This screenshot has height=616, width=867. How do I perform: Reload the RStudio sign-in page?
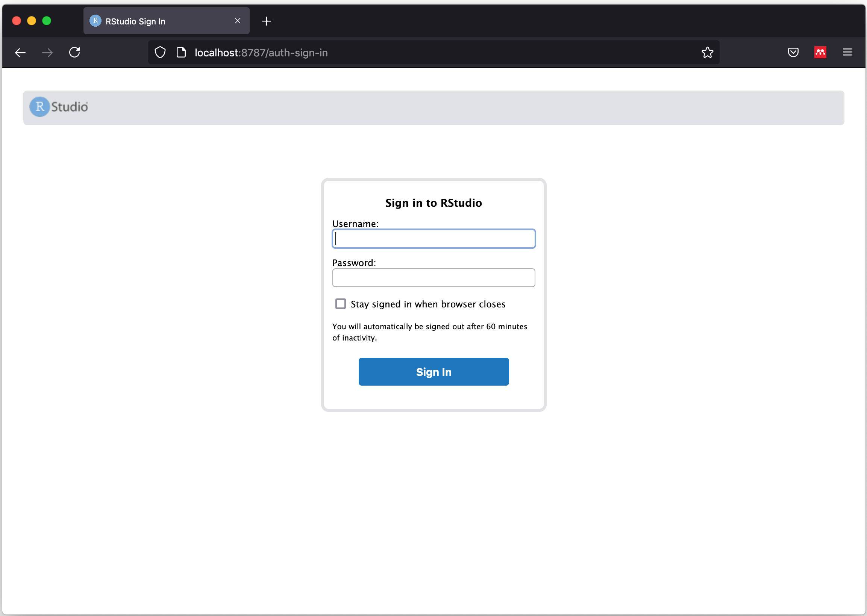point(75,52)
